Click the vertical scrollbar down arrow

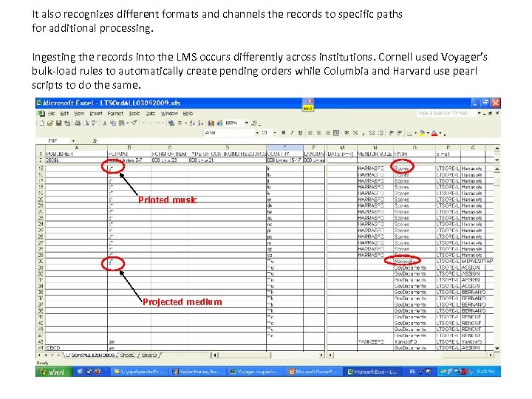497,348
